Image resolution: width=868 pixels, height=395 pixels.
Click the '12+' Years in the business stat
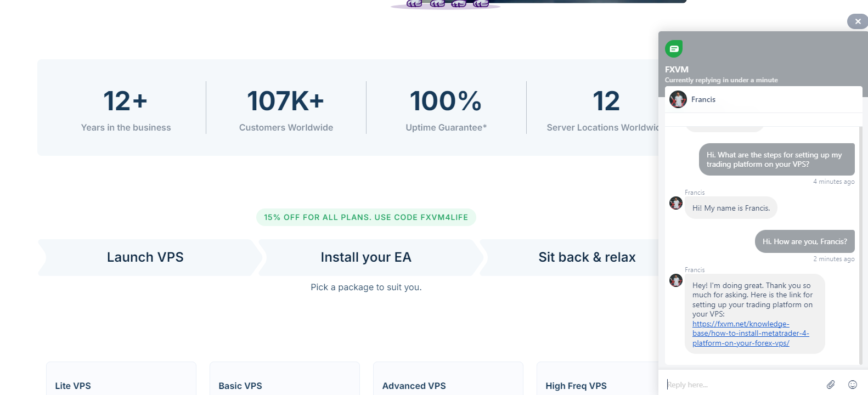point(126,101)
